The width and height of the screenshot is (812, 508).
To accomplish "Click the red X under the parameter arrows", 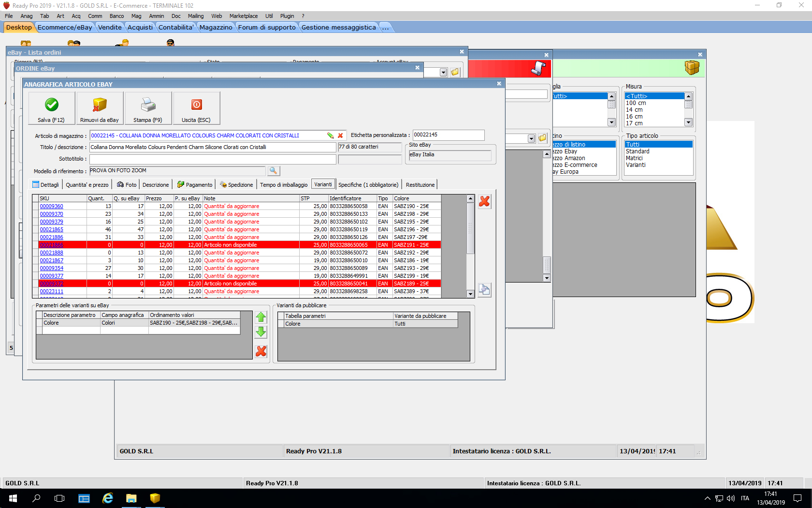I will (261, 351).
